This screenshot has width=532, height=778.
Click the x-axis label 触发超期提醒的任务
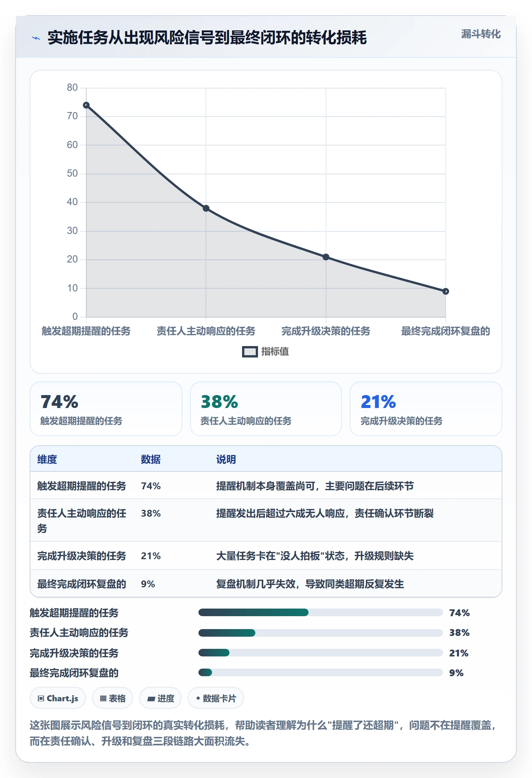click(x=86, y=331)
